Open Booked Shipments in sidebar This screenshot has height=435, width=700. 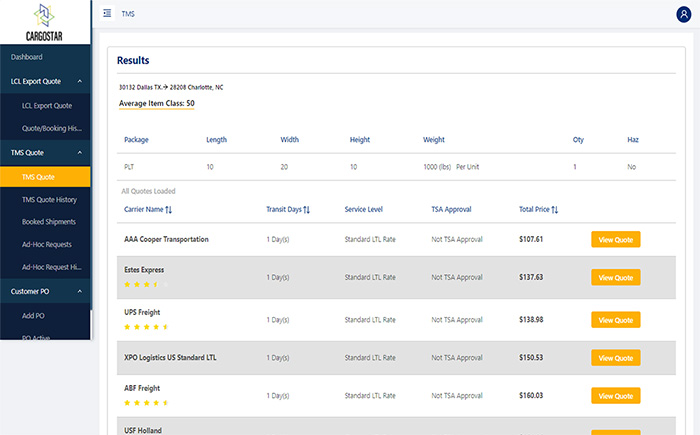pyautogui.click(x=49, y=222)
